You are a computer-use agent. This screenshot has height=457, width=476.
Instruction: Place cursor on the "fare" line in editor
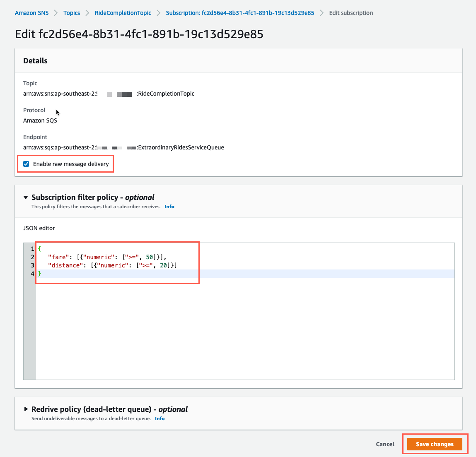pos(107,257)
